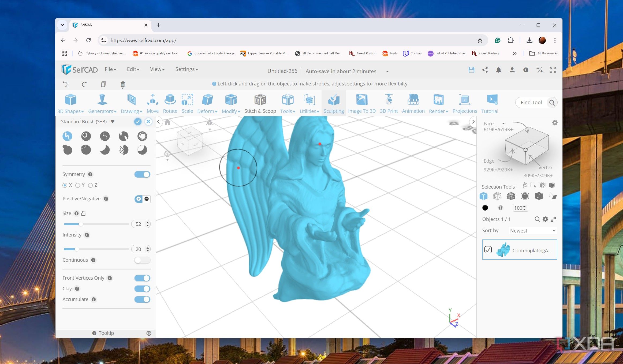Expand the 3D Shapes dropdown
Viewport: 623px width, 364px height.
tap(70, 104)
